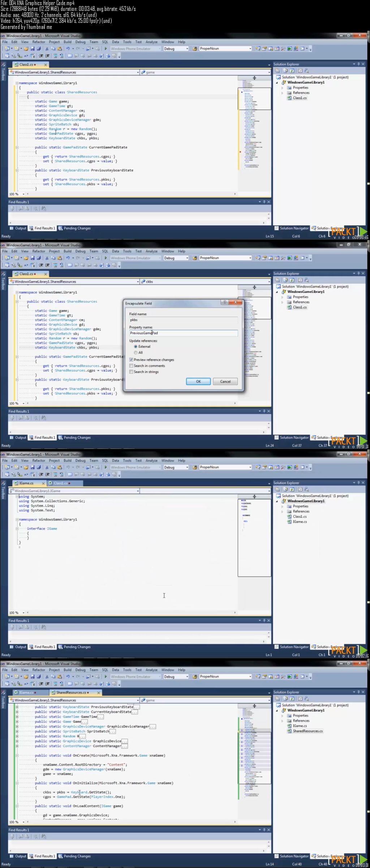Close the Encapsulate Field dialog with X
Image resolution: width=370 pixels, height=868 pixels.
tap(236, 302)
